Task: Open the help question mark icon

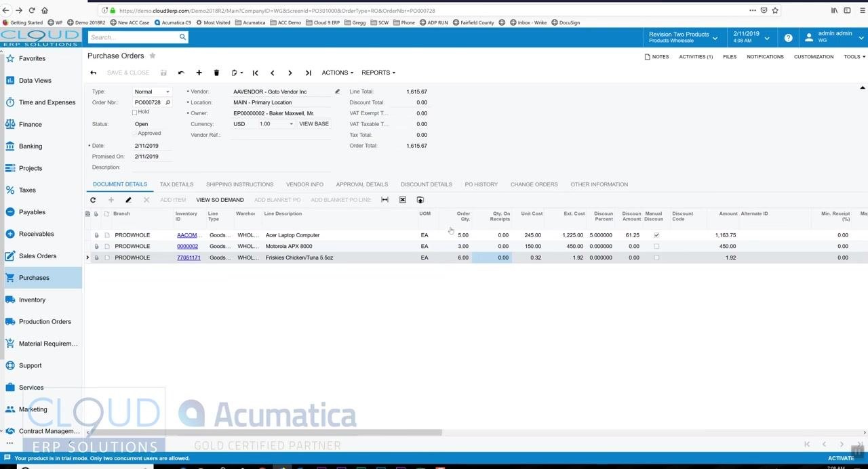Action: coord(788,38)
